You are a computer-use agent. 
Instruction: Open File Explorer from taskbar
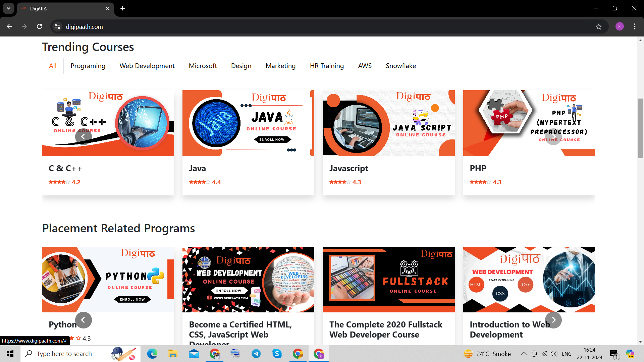173,354
